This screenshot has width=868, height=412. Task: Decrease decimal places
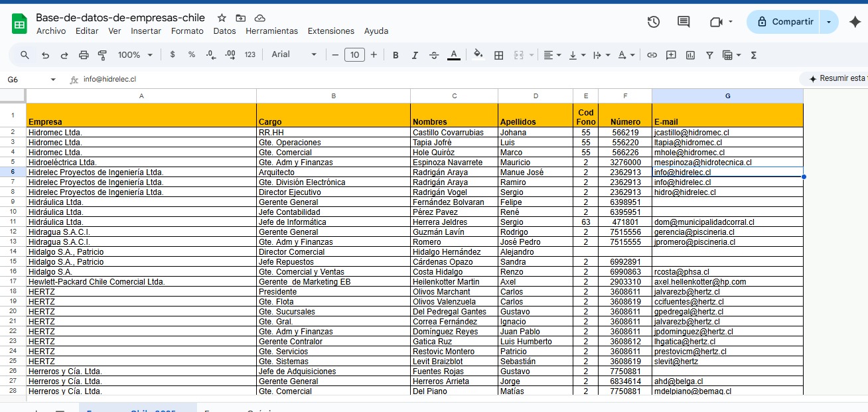pyautogui.click(x=211, y=55)
